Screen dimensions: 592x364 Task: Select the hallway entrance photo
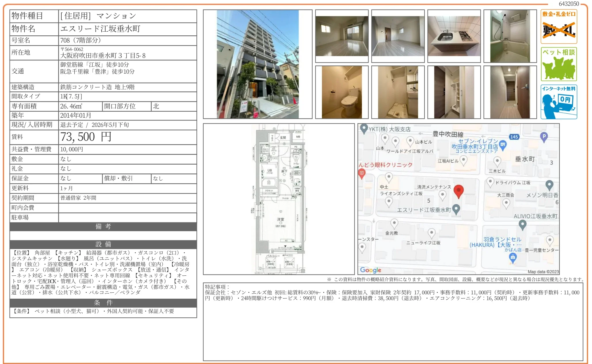coord(511,92)
